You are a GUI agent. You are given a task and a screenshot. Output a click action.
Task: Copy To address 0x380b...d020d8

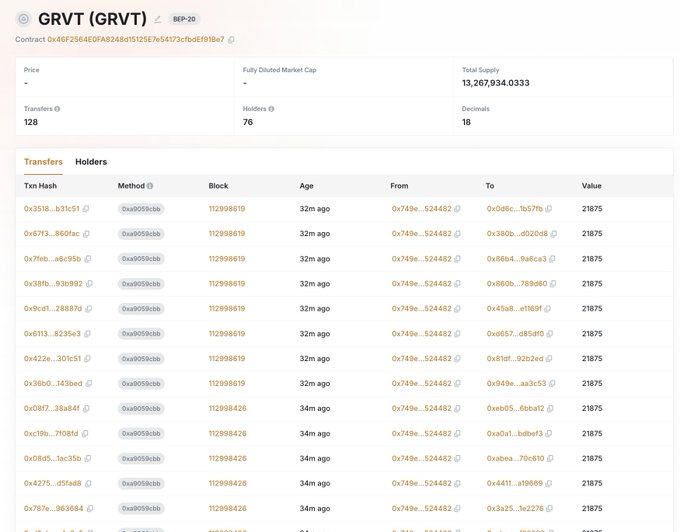pos(554,234)
